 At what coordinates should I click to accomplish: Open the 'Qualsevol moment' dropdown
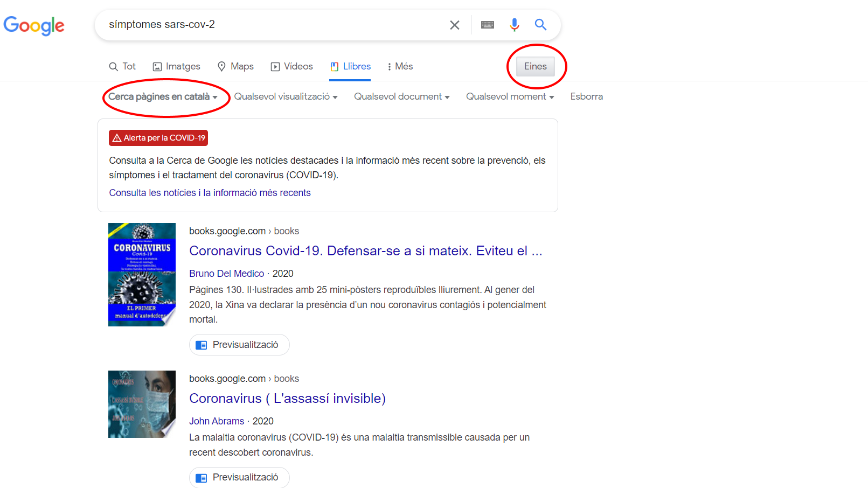coord(510,96)
